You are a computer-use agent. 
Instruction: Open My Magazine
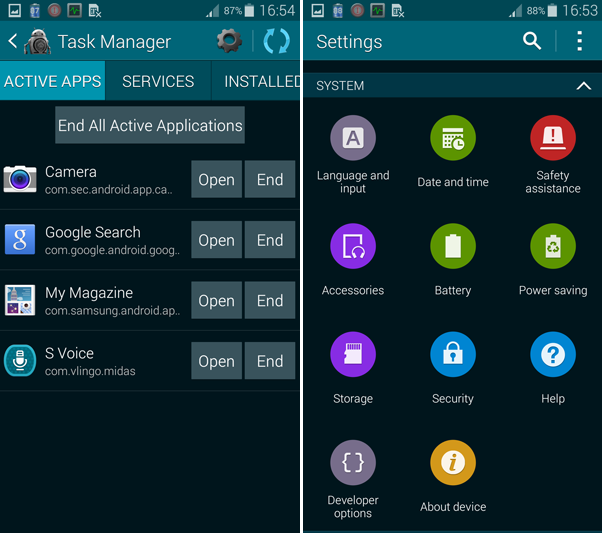point(217,300)
